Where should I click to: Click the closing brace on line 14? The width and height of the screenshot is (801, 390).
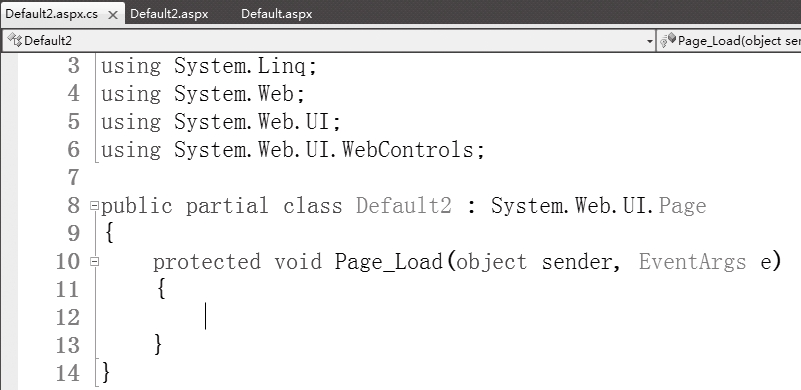(x=106, y=372)
